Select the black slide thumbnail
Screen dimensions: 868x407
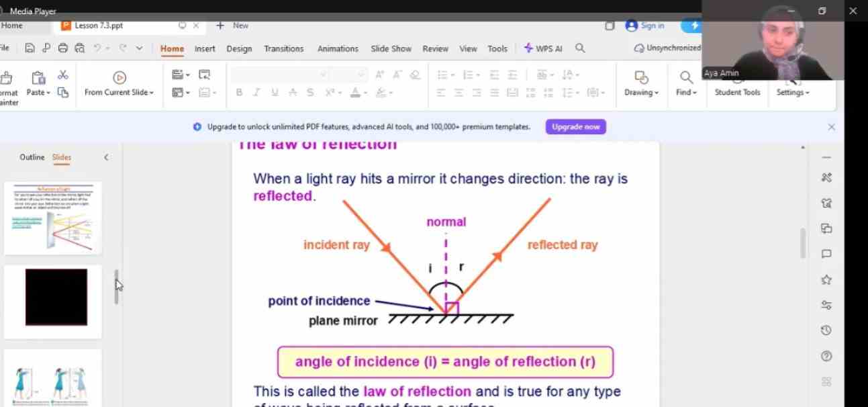coord(56,297)
